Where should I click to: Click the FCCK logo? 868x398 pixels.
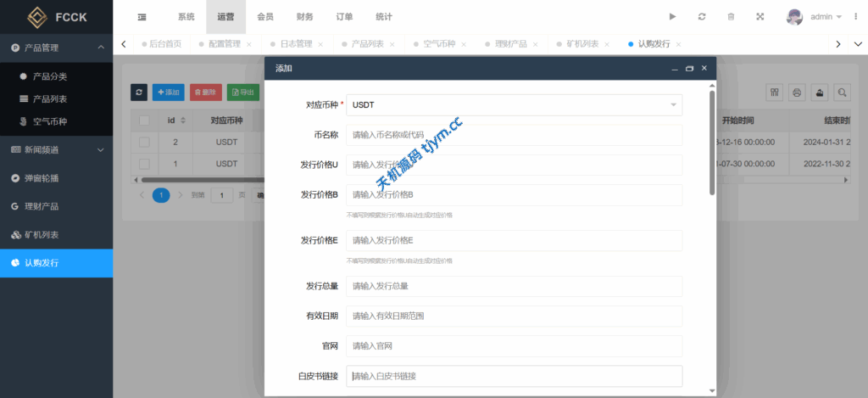click(57, 17)
